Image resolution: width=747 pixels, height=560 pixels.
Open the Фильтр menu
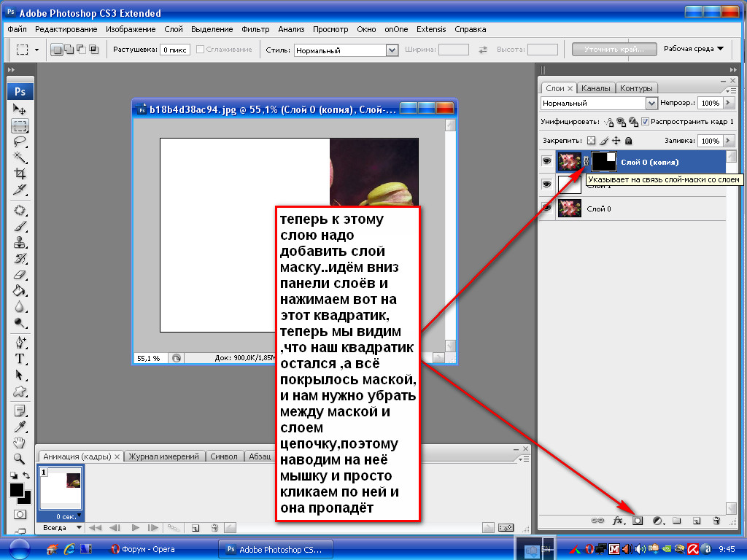point(255,29)
